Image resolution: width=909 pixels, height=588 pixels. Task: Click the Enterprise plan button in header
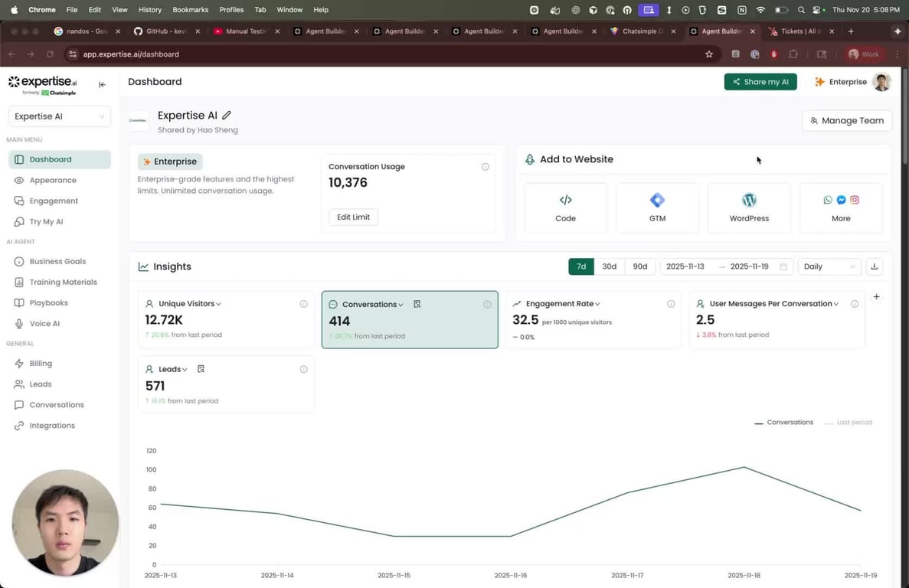840,82
